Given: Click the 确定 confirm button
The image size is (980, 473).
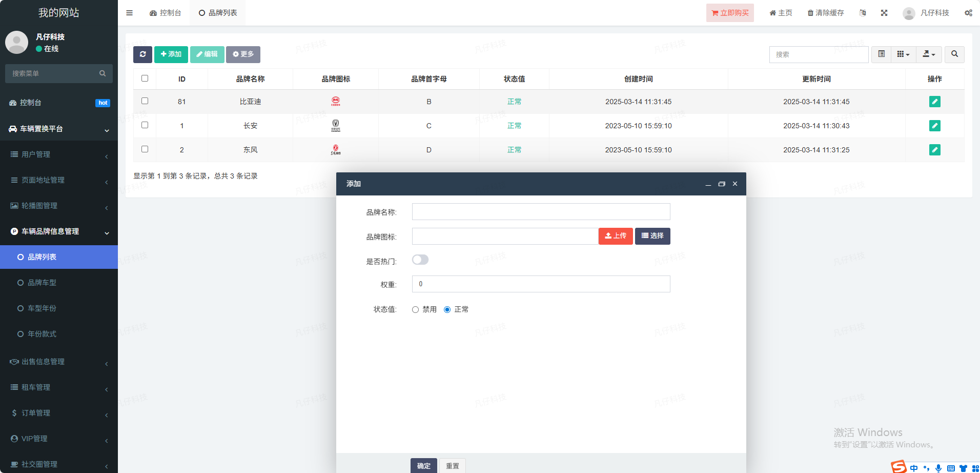Looking at the screenshot, I should tap(423, 466).
